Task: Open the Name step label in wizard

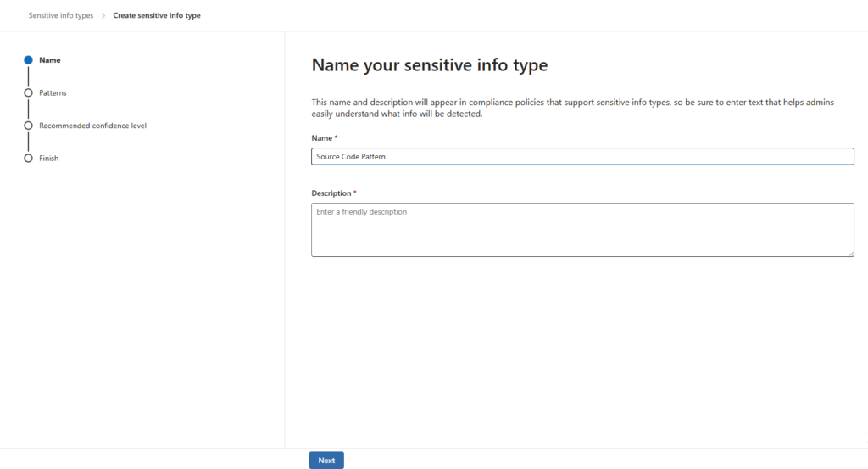Action: coord(50,60)
